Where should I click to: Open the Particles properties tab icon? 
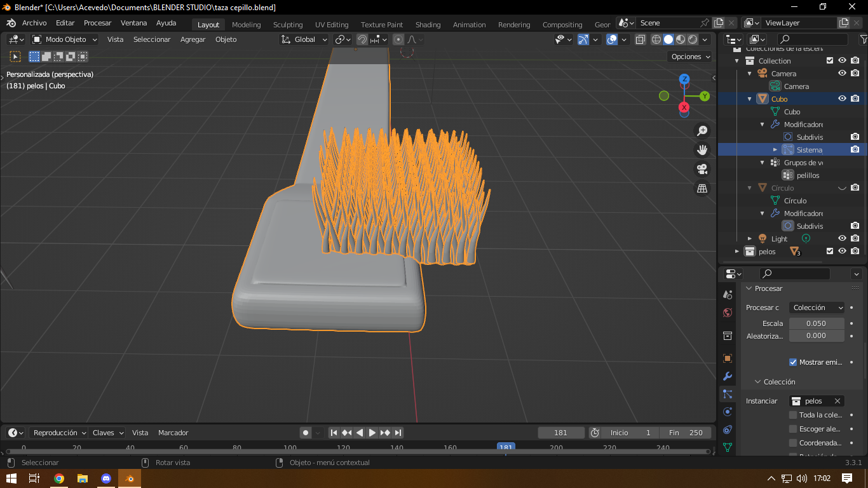pos(728,394)
